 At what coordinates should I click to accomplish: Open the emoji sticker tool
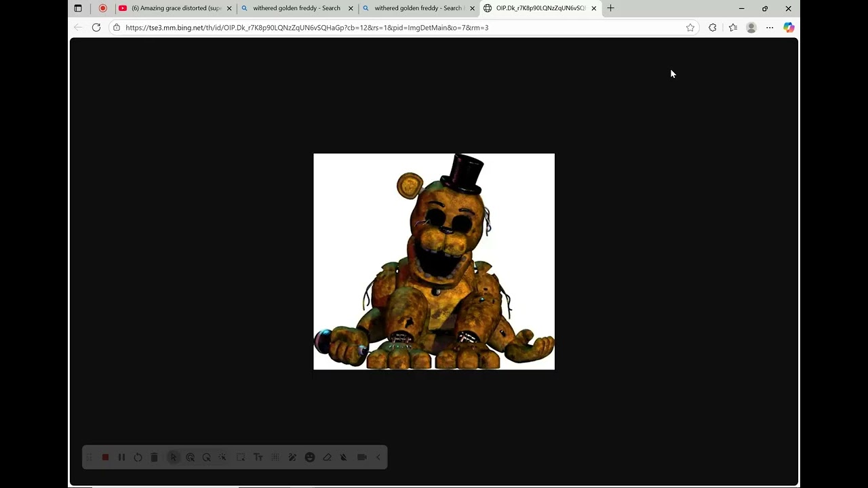pos(310,457)
